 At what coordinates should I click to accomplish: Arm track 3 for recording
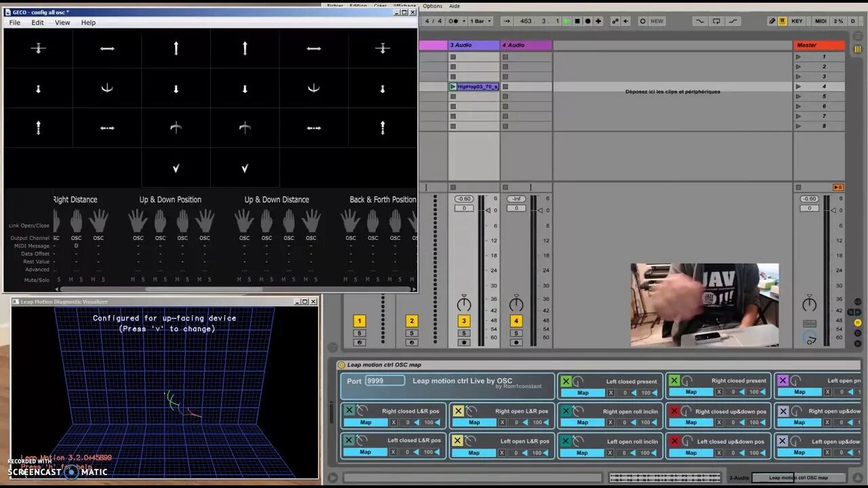click(x=464, y=342)
